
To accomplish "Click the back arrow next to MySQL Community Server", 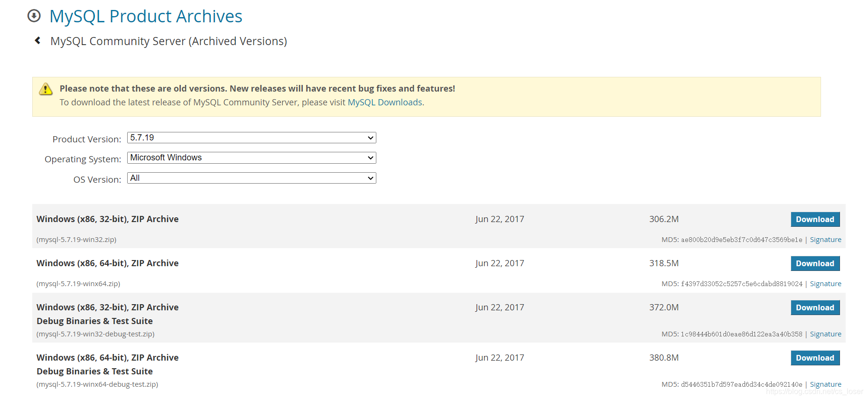I will coord(37,40).
